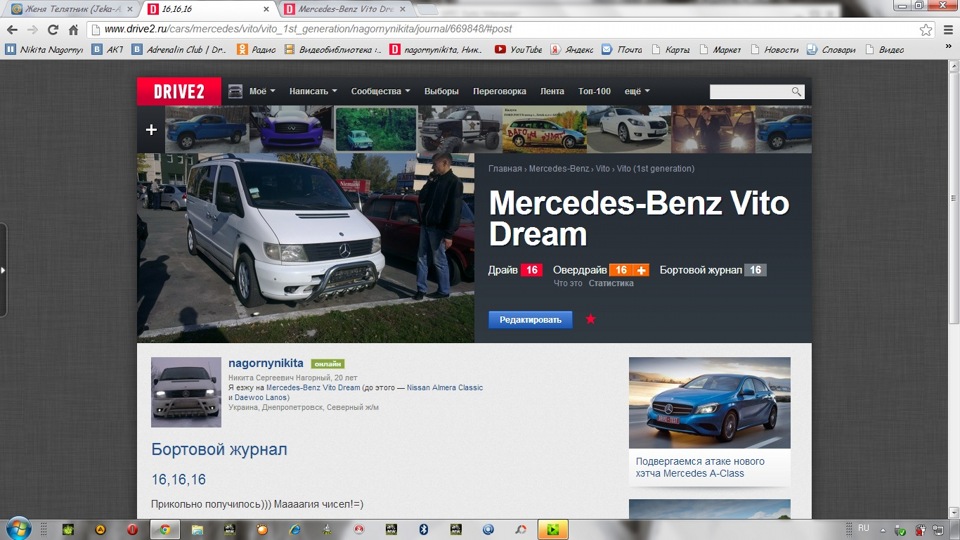Viewport: 960px width, 540px height.
Task: Open the Топ-100 menu item
Action: click(x=594, y=91)
